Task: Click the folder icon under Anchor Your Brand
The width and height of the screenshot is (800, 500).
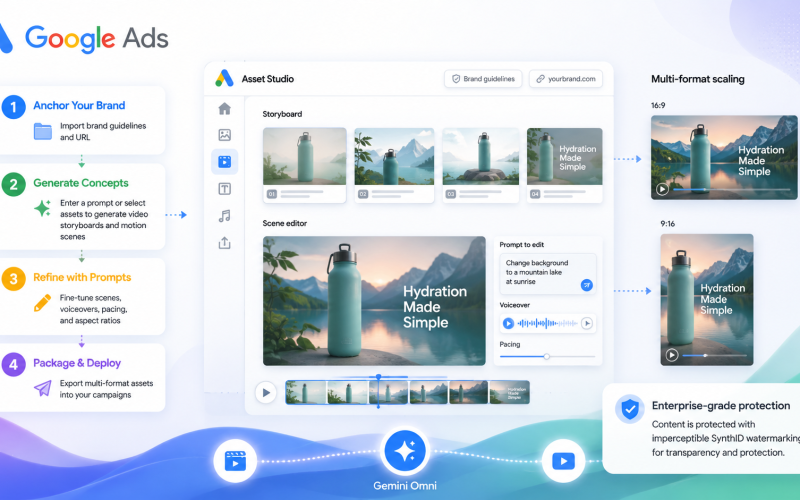Action: pyautogui.click(x=43, y=131)
